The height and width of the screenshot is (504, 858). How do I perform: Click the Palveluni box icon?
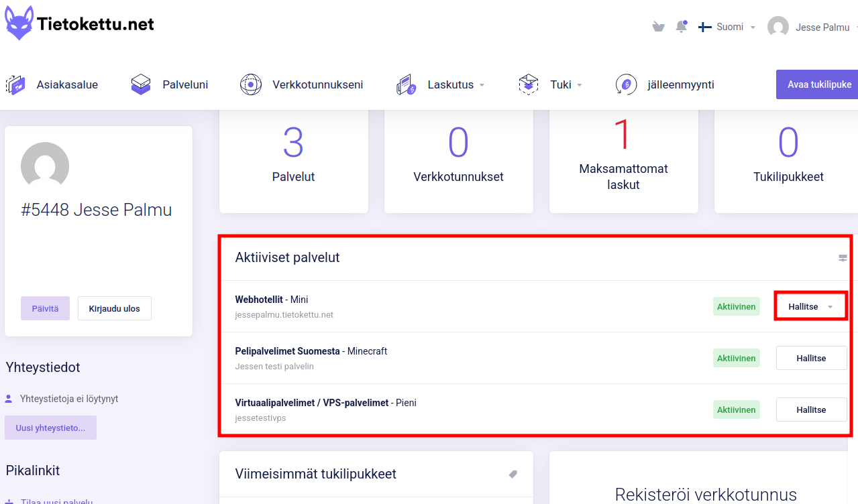coord(141,85)
